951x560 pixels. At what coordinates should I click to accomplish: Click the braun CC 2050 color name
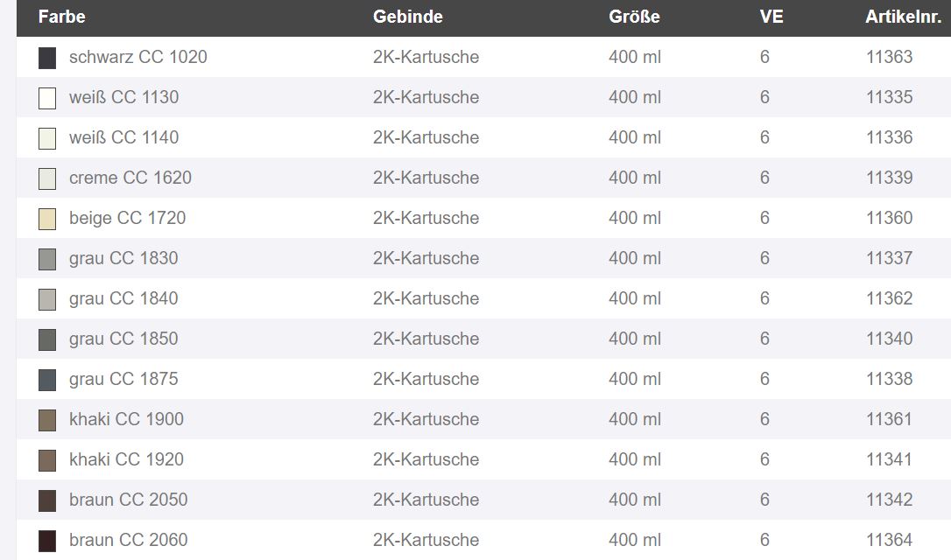tap(129, 500)
